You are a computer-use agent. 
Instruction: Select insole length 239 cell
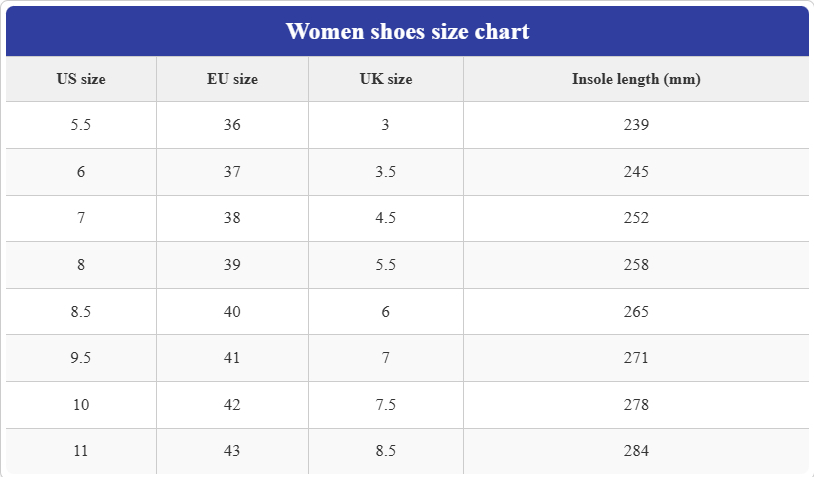point(636,125)
